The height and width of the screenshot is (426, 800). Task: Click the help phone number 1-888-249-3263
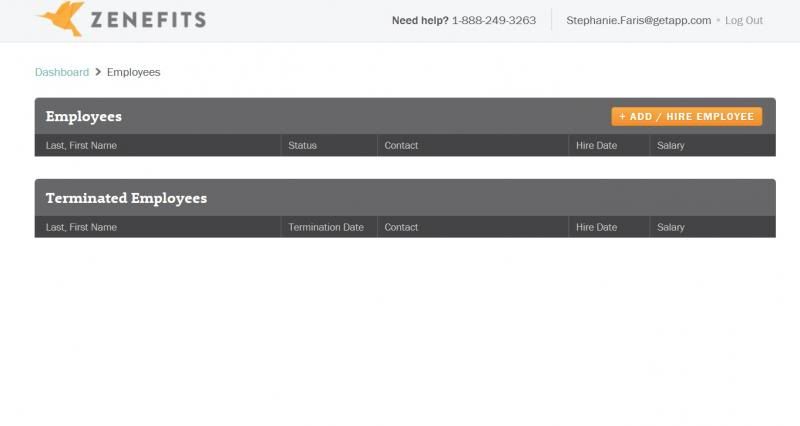tap(494, 20)
